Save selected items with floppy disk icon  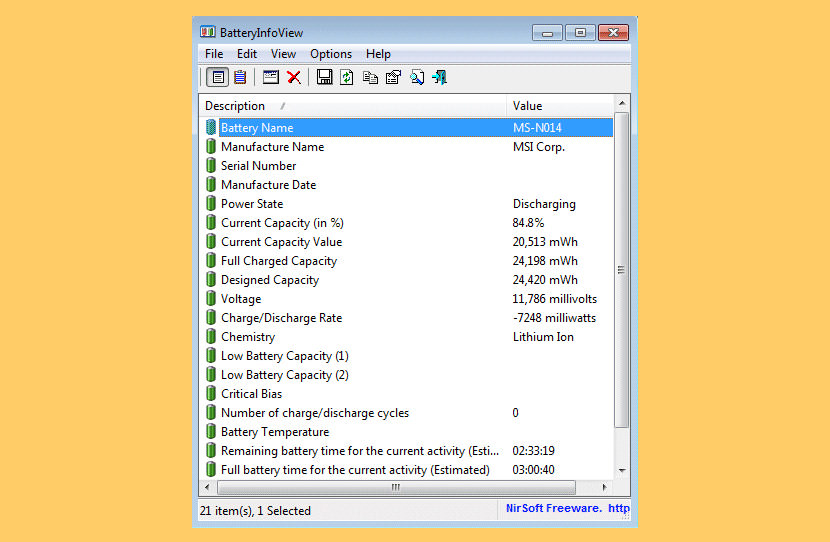324,77
